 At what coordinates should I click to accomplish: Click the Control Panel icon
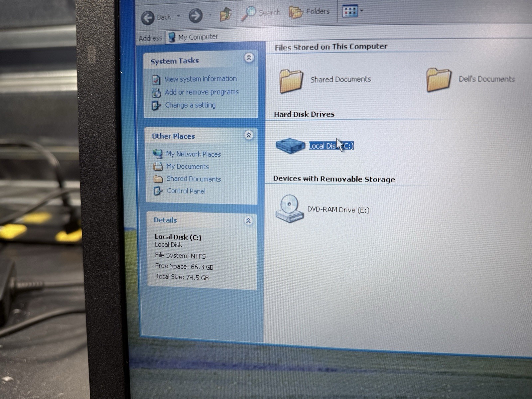pyautogui.click(x=158, y=191)
